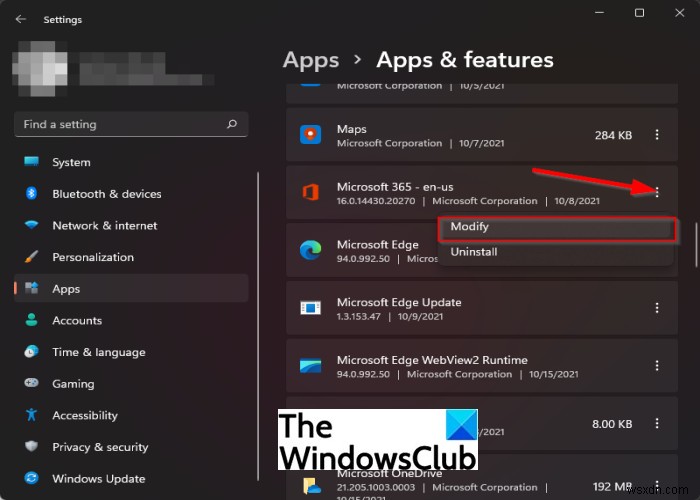
Task: Open the System settings category
Action: 131,162
